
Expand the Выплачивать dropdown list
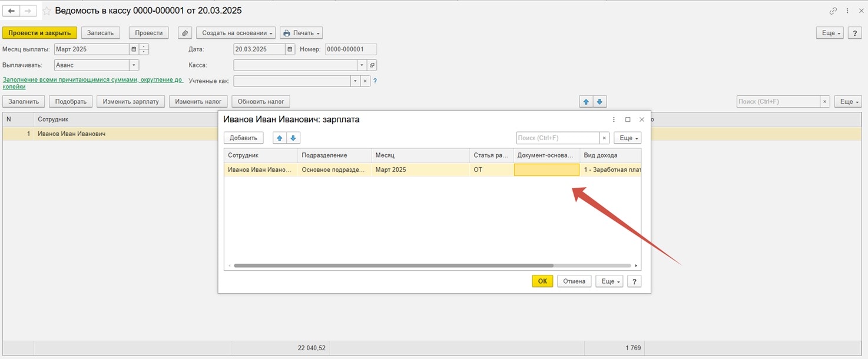point(134,65)
